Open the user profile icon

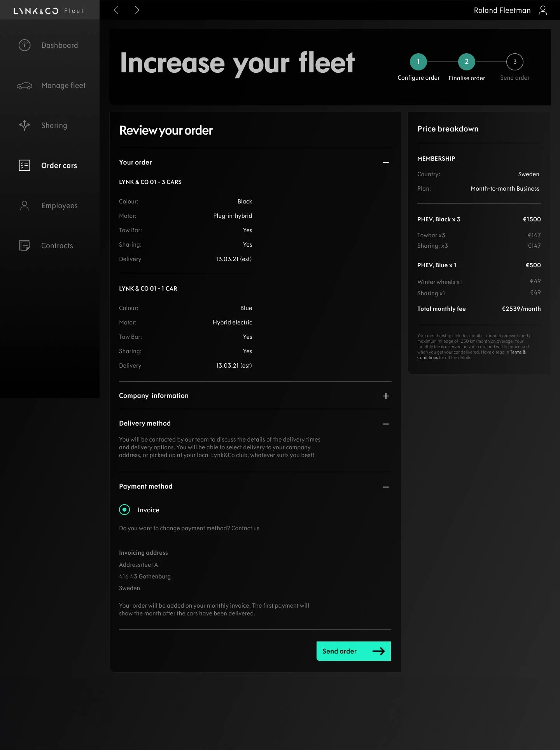point(543,10)
